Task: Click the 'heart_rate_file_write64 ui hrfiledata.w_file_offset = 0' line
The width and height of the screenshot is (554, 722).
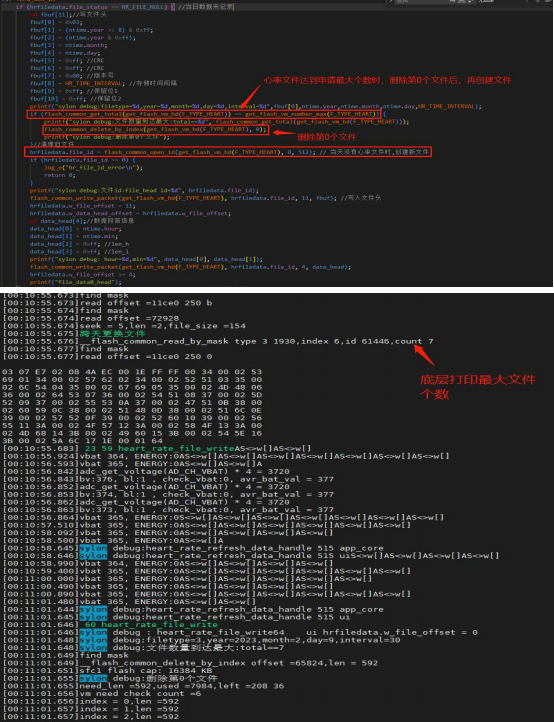Action: point(240,632)
